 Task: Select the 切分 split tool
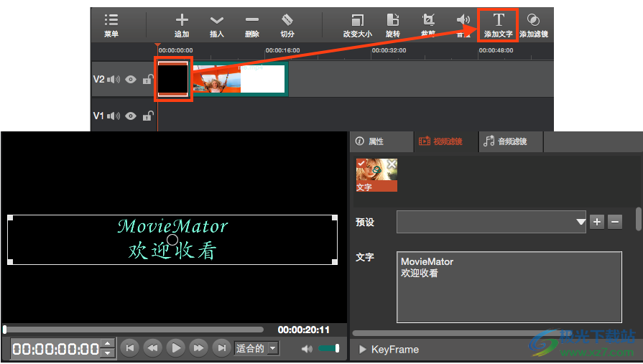tap(287, 25)
